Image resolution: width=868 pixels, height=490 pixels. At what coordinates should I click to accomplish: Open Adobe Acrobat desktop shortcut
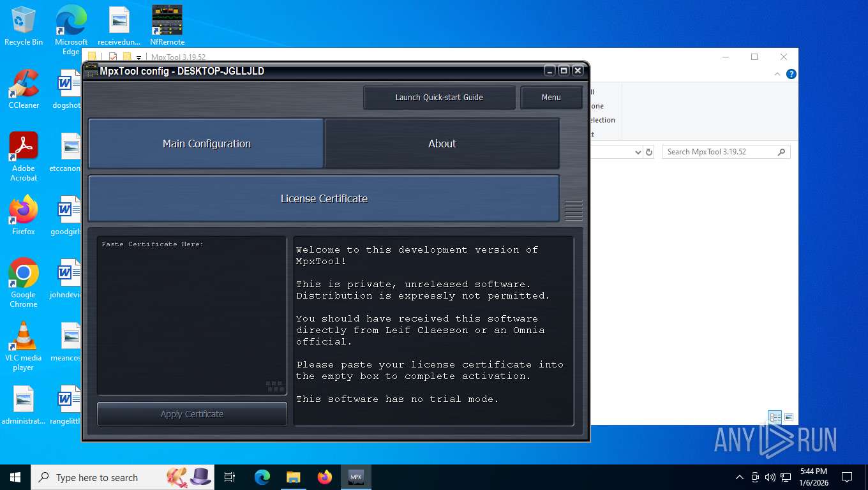(x=24, y=157)
